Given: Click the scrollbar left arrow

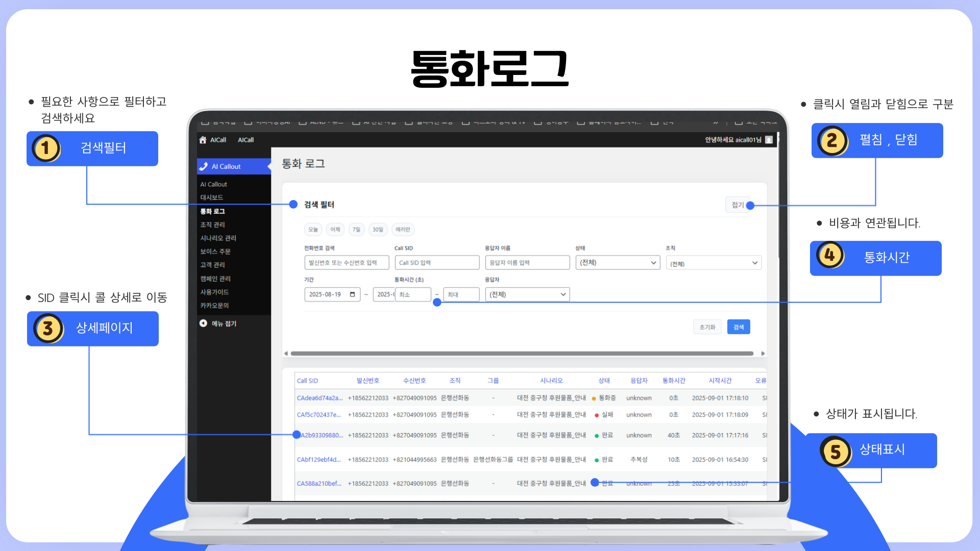Looking at the screenshot, I should coord(286,353).
